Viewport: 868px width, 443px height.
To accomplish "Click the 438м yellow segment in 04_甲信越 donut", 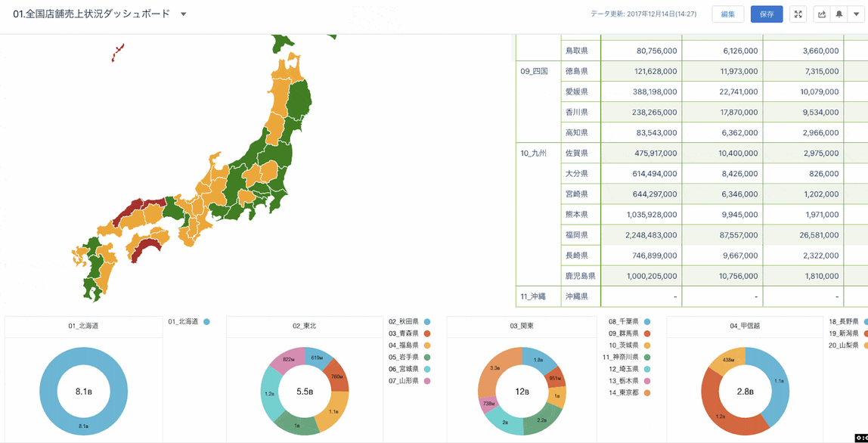I will coord(728,361).
